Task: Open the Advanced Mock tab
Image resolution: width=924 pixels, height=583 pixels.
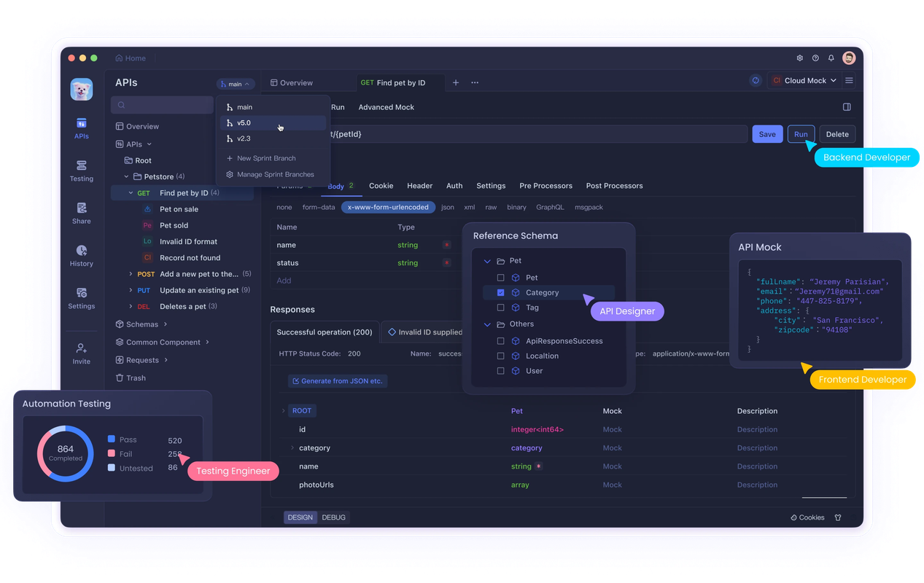Action: (386, 107)
